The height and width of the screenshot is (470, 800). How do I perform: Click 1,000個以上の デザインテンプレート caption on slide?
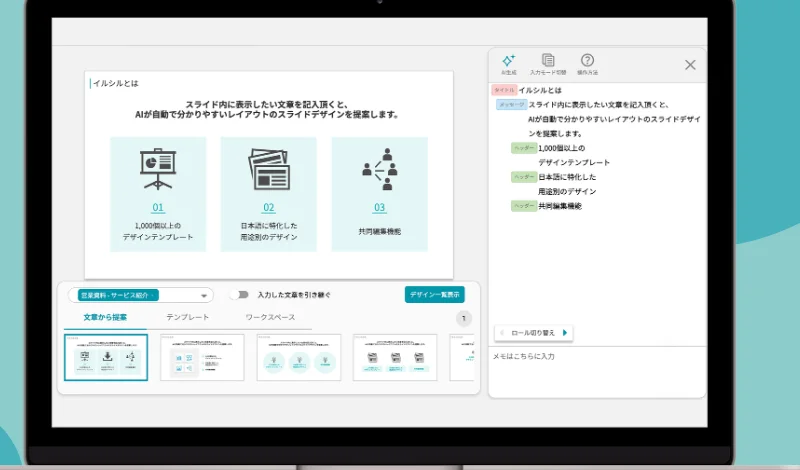(158, 231)
